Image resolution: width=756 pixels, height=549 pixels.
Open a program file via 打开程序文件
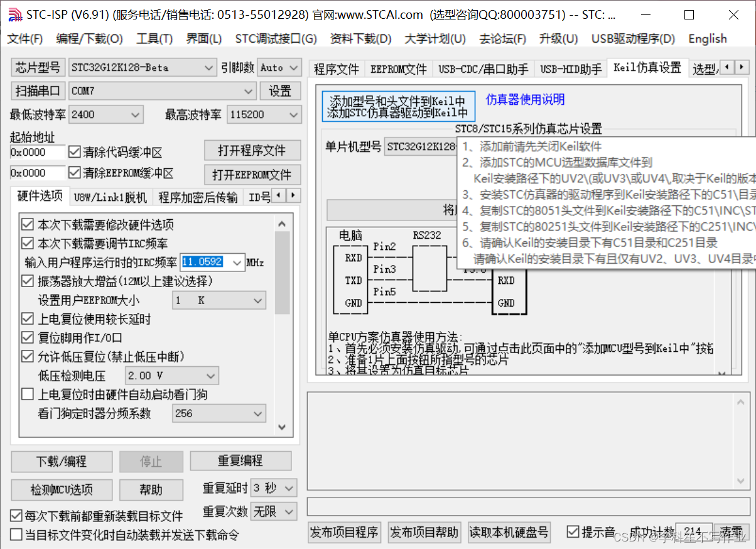[252, 150]
